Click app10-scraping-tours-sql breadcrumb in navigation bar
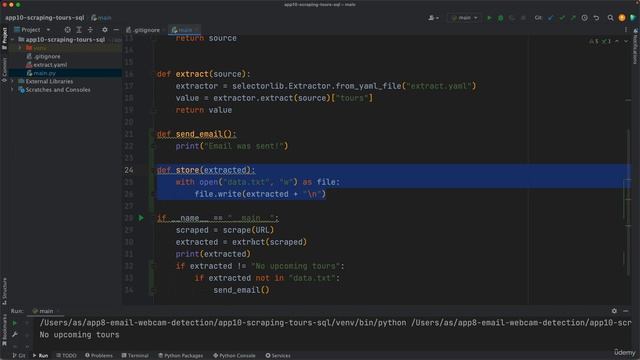This screenshot has width=640, height=360. pos(44,18)
